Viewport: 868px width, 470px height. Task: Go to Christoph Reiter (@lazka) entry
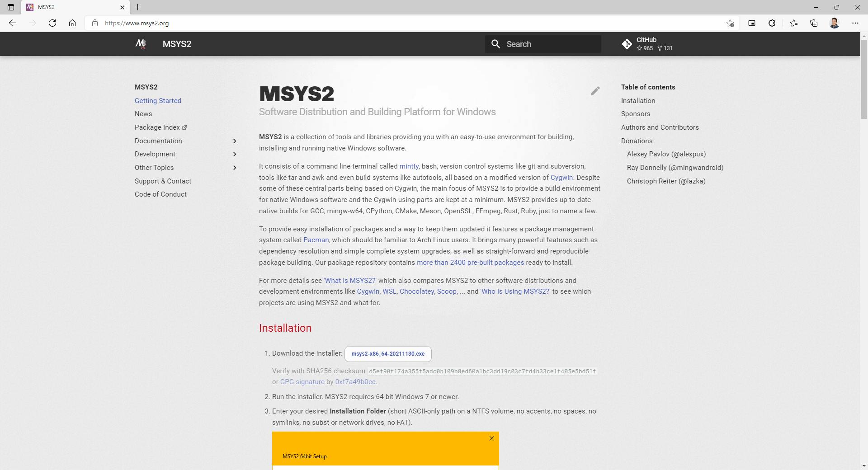point(666,181)
